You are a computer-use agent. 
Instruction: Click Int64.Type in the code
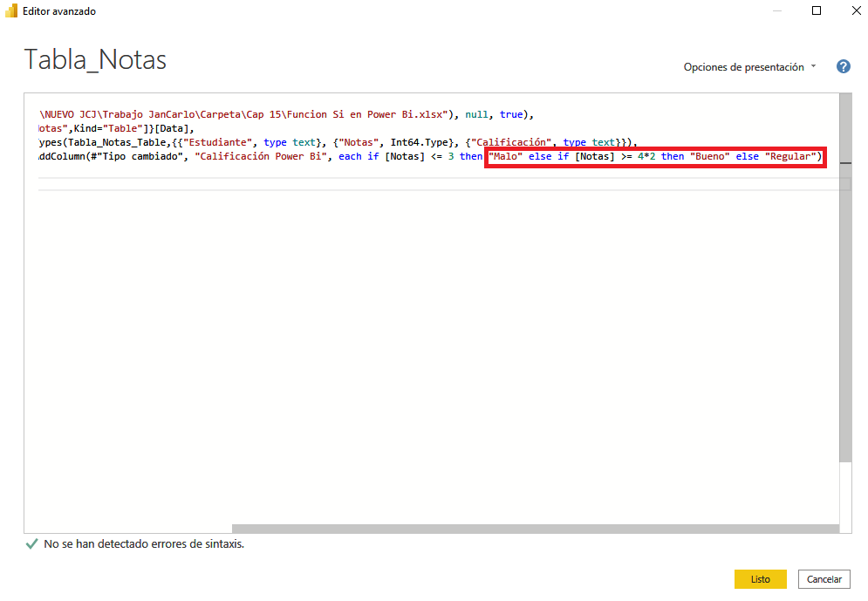click(x=419, y=143)
